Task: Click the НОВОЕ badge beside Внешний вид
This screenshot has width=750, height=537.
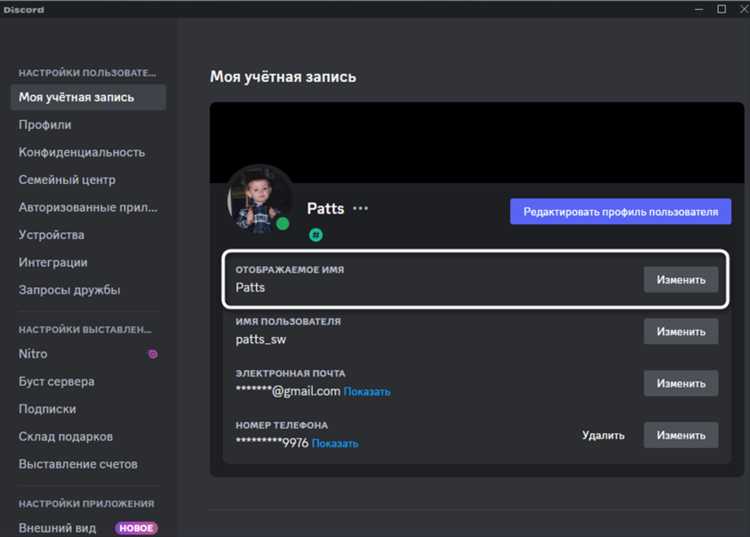Action: [136, 528]
